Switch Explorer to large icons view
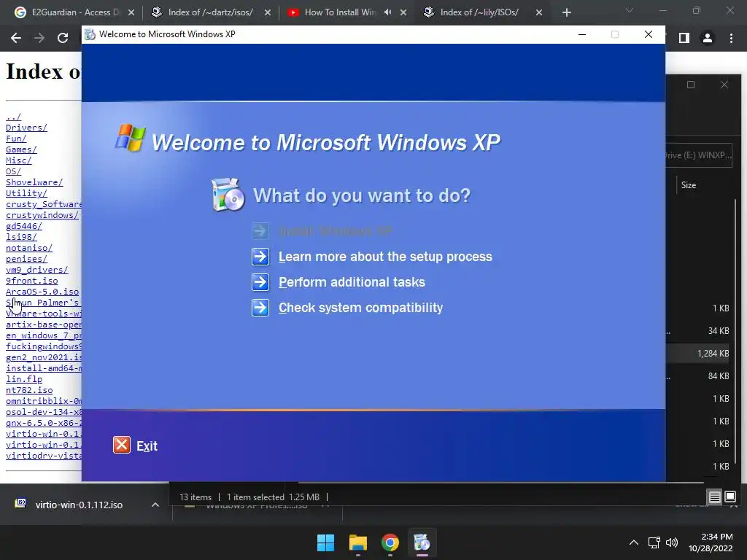 tap(729, 497)
